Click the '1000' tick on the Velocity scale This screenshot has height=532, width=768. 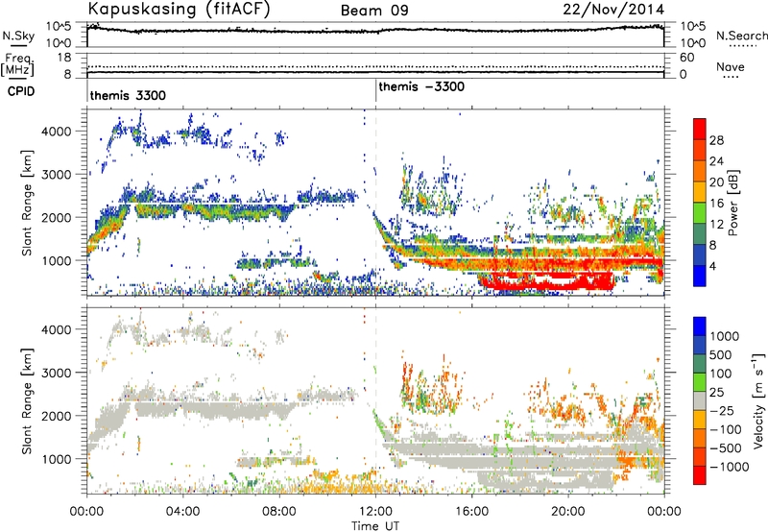pyautogui.click(x=725, y=336)
